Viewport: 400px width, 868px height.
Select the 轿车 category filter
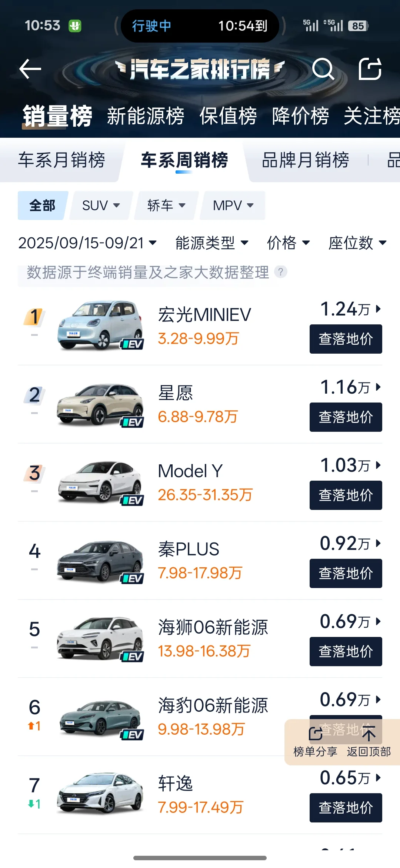click(x=165, y=206)
